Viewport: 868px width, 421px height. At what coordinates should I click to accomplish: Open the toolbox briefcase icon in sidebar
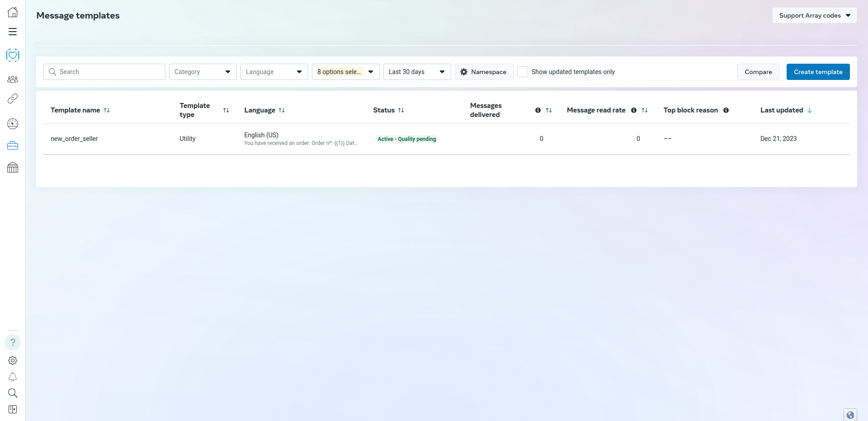[13, 145]
